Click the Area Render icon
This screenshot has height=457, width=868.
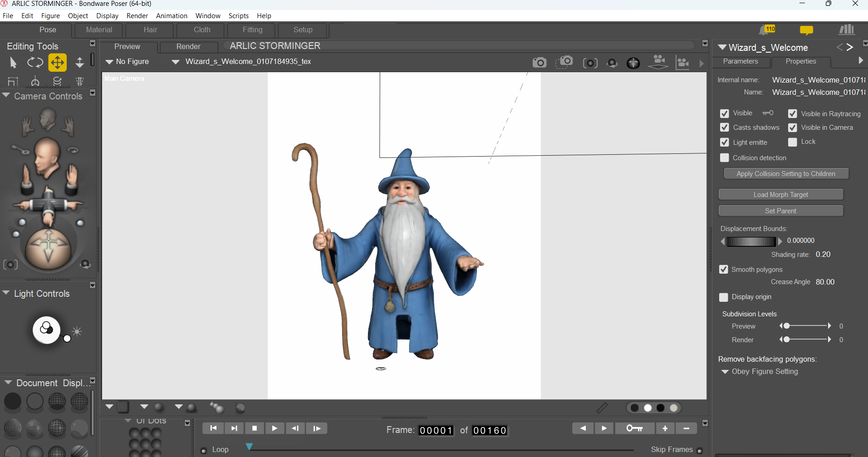[564, 62]
